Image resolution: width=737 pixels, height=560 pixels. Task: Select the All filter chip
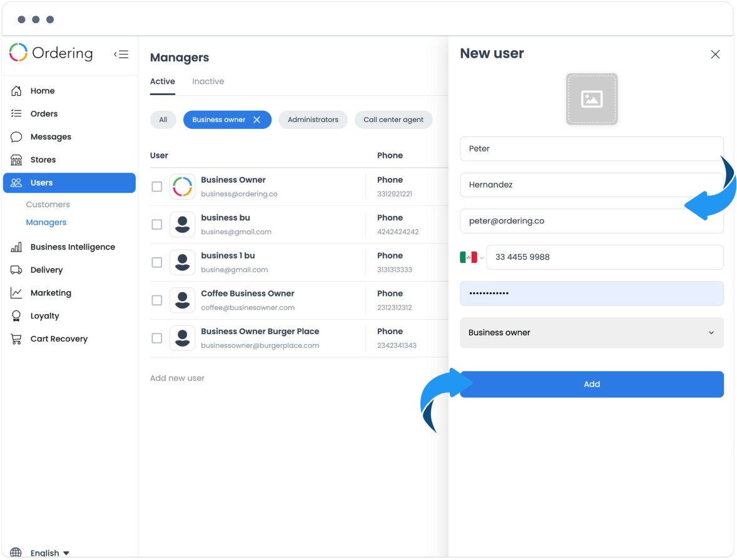163,120
